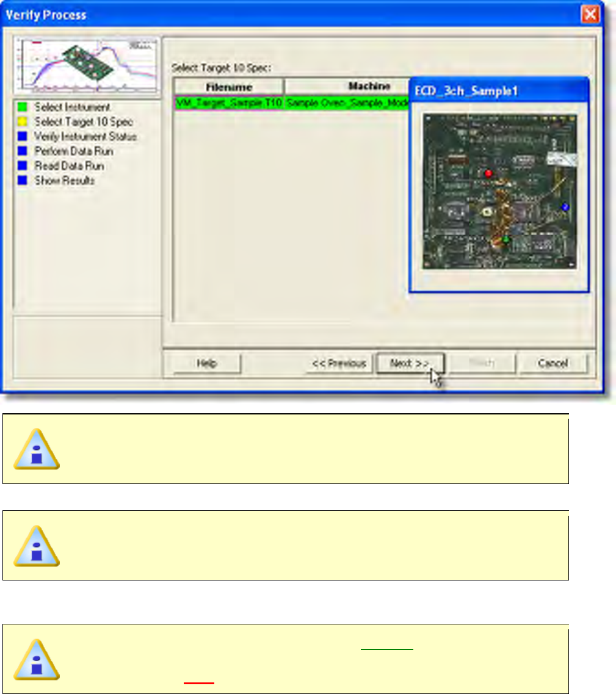Select the VM_Target_Sample T10 filename row
The width and height of the screenshot is (616, 694).
[x=229, y=103]
